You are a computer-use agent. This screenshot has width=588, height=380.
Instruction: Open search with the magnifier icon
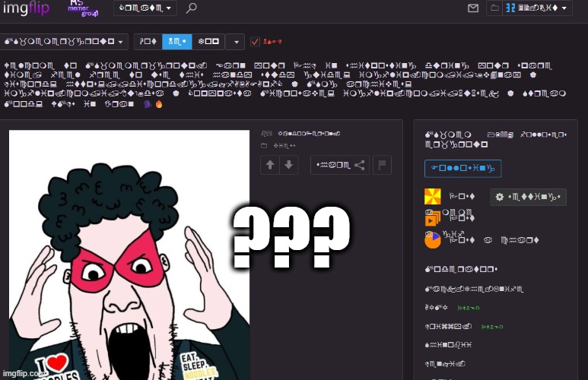click(191, 8)
